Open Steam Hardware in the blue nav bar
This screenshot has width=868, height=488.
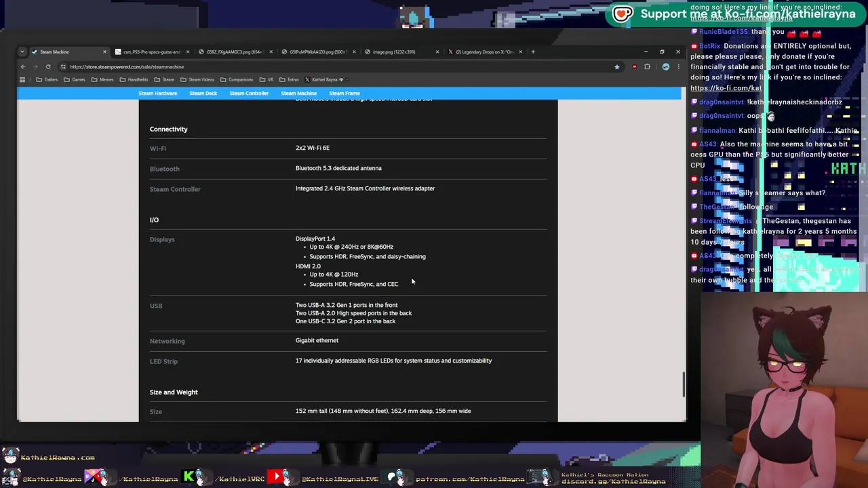[157, 94]
